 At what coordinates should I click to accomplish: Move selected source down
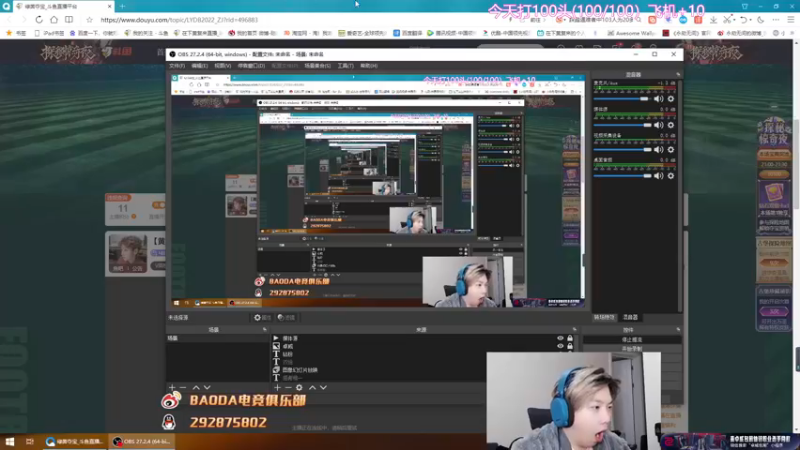click(323, 388)
